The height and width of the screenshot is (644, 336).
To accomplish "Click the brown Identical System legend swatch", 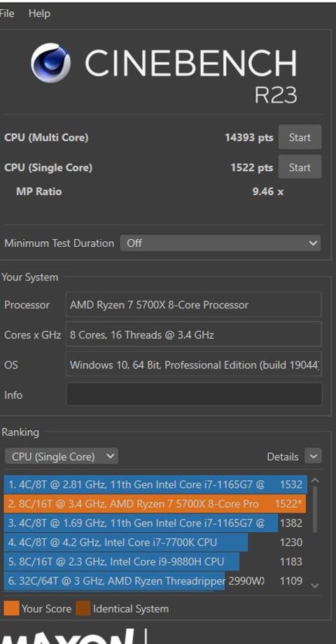I will [x=83, y=608].
